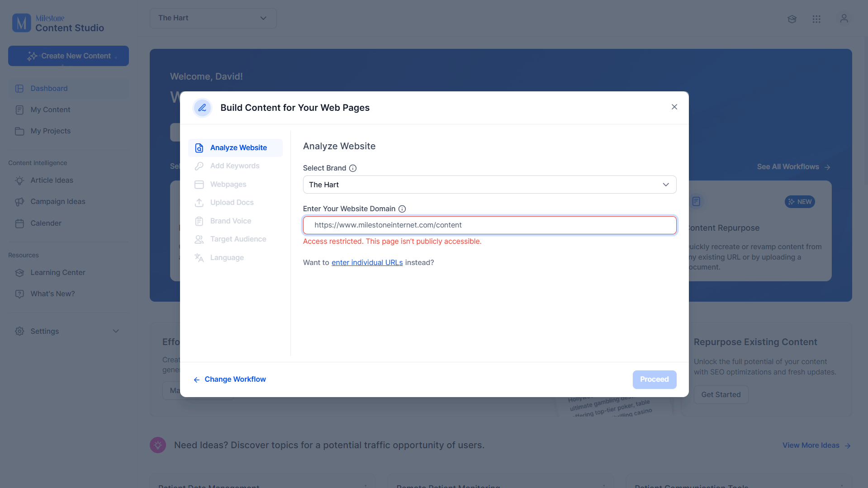Image resolution: width=868 pixels, height=488 pixels.
Task: Click the enter individual URLs link
Action: pos(367,263)
